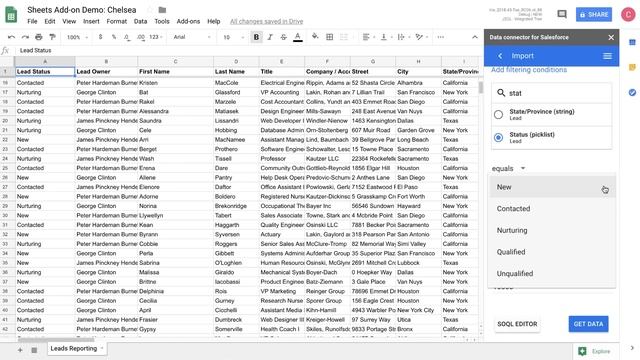This screenshot has height=360, width=640.
Task: Click the Print icon
Action: [x=39, y=37]
